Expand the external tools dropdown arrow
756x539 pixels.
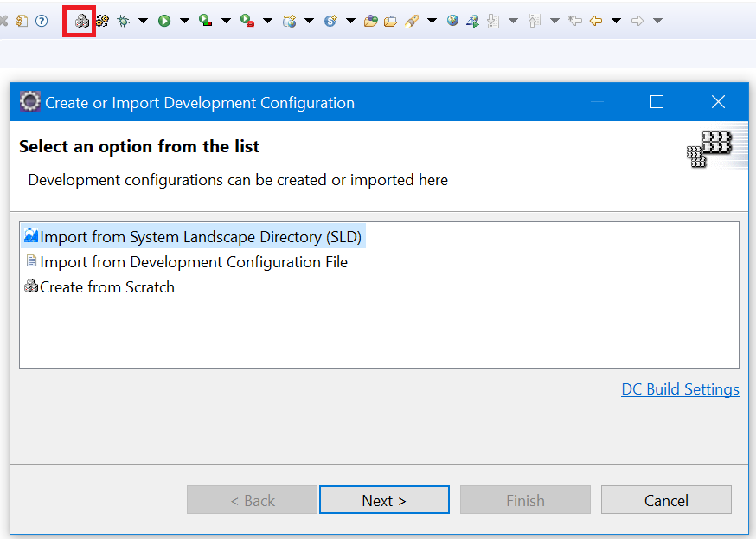[x=267, y=21]
